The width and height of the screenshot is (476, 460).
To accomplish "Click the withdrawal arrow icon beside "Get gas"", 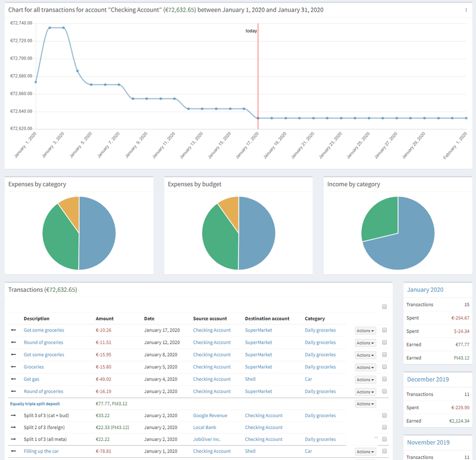I will [x=13, y=379].
